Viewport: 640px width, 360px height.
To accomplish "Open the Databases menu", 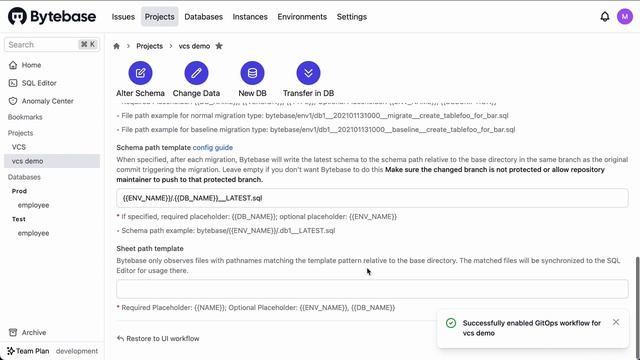I will tap(204, 17).
